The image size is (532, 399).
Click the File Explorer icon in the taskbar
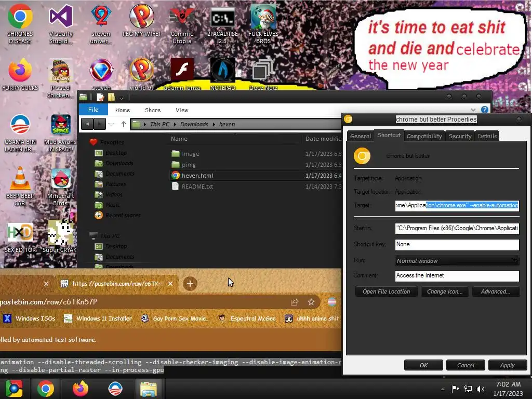coord(149,389)
